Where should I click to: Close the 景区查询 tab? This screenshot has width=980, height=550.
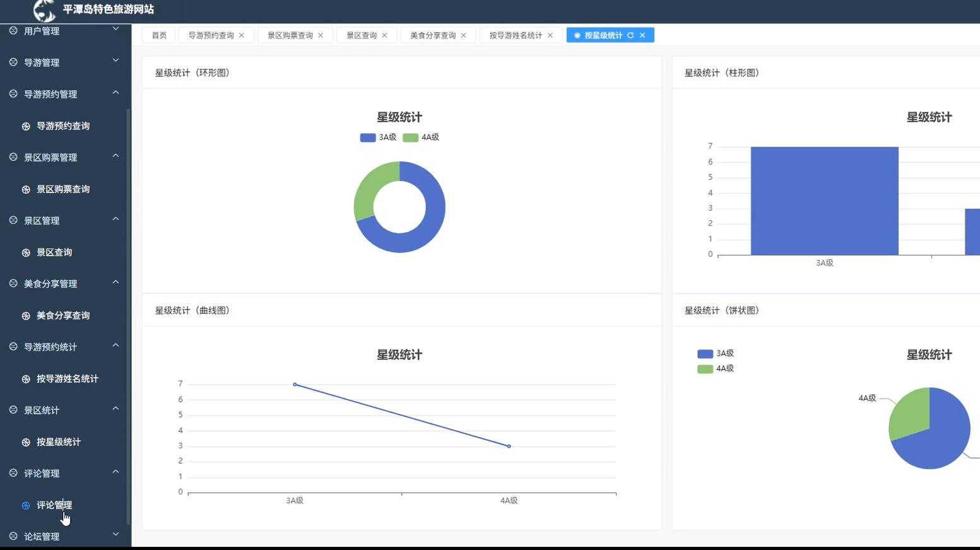[x=384, y=35]
